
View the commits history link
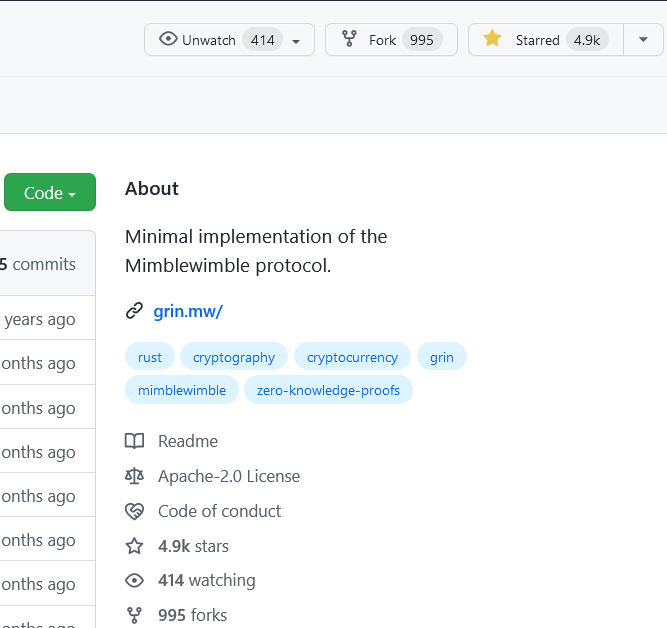click(x=38, y=264)
